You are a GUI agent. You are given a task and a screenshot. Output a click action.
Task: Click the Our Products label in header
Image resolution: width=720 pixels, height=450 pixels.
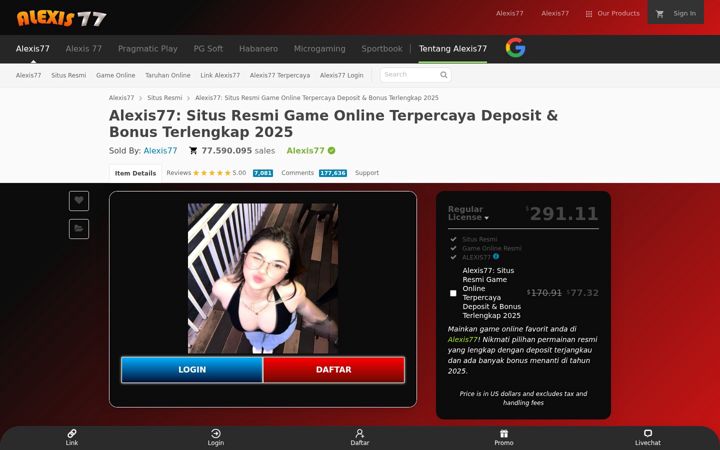point(618,14)
